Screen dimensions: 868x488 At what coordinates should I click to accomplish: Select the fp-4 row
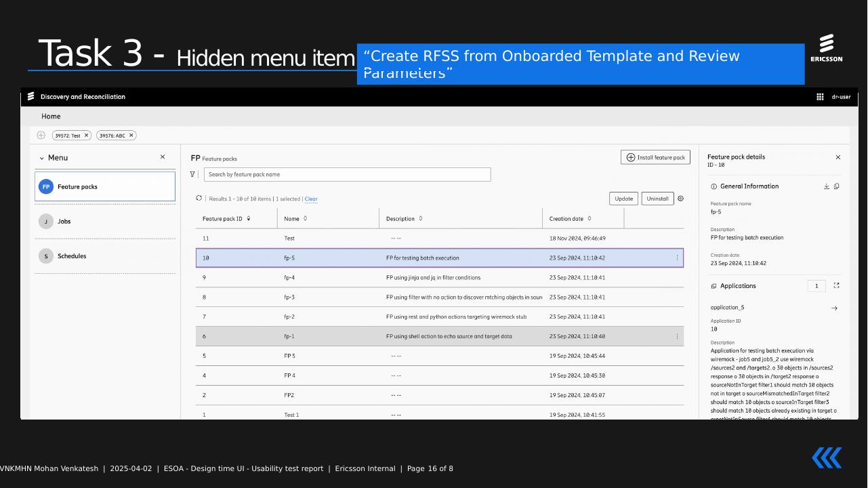(440, 278)
